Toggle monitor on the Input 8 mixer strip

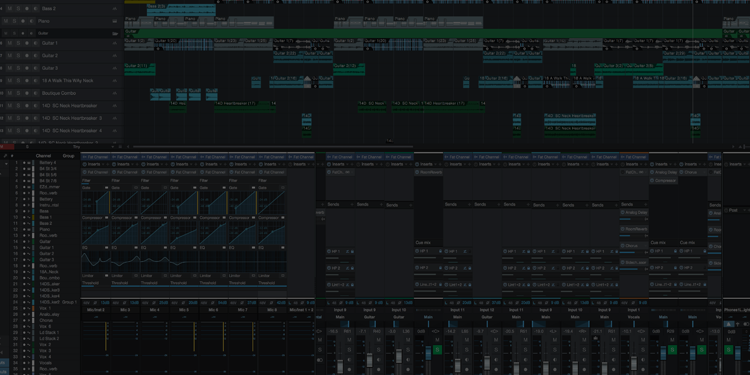[350, 360]
